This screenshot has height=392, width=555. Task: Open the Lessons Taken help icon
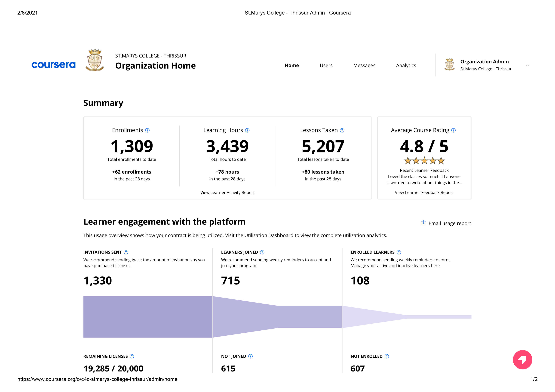(x=342, y=130)
